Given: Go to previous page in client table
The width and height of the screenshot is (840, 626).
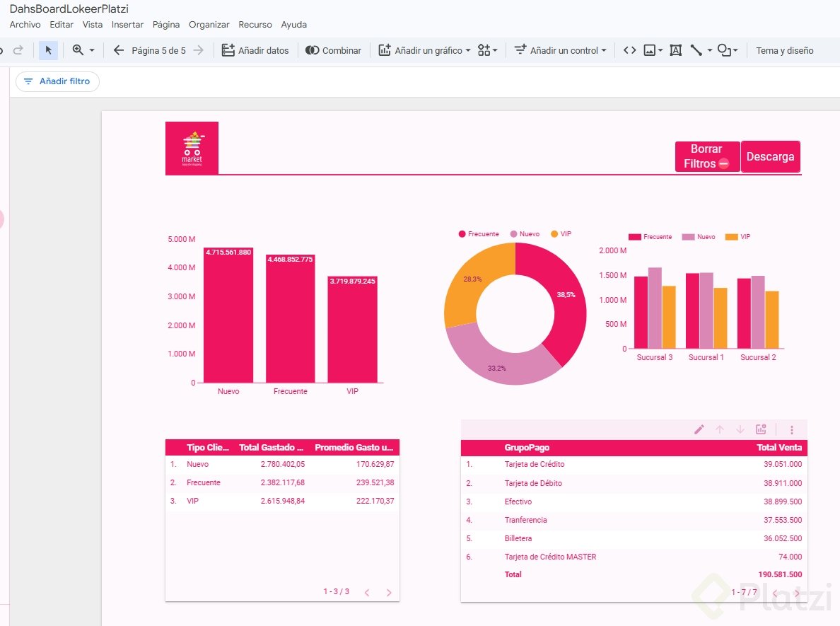Looking at the screenshot, I should (367, 592).
